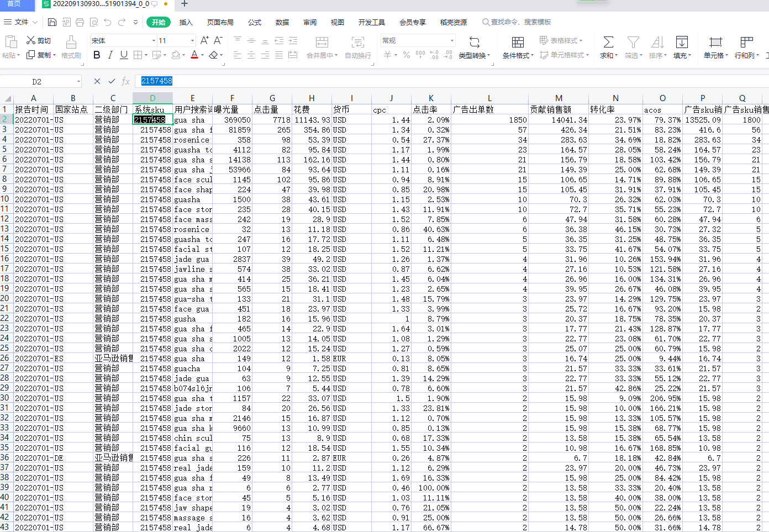Open the number format dropdown 常规
Screen dimensions: 769x532
(x=451, y=41)
